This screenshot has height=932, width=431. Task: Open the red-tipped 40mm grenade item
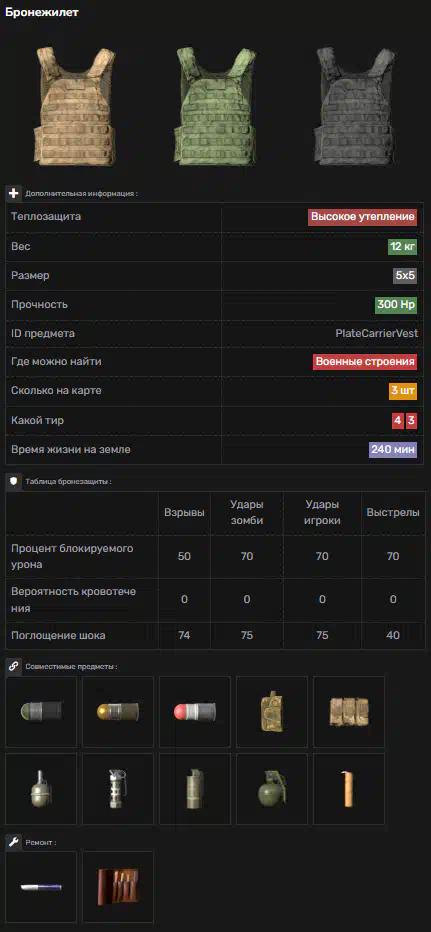195,711
